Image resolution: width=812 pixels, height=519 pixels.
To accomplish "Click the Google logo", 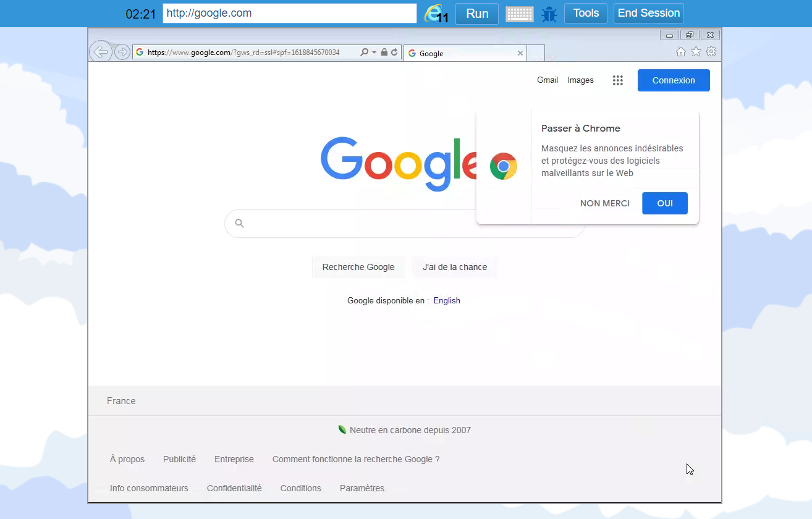I will [x=399, y=163].
